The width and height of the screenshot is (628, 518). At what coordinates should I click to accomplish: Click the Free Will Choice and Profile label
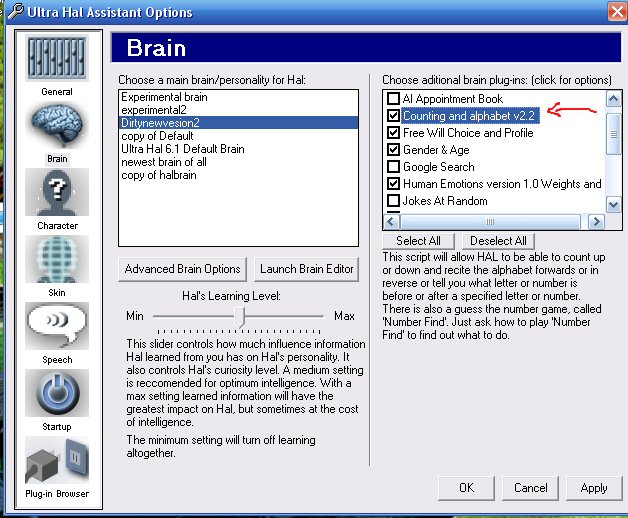[x=468, y=133]
